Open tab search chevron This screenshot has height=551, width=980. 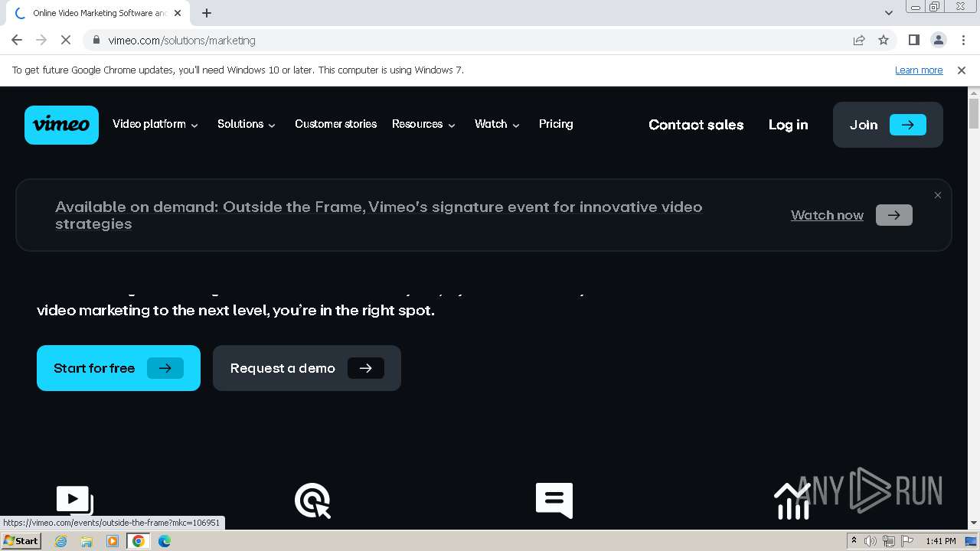(x=889, y=13)
